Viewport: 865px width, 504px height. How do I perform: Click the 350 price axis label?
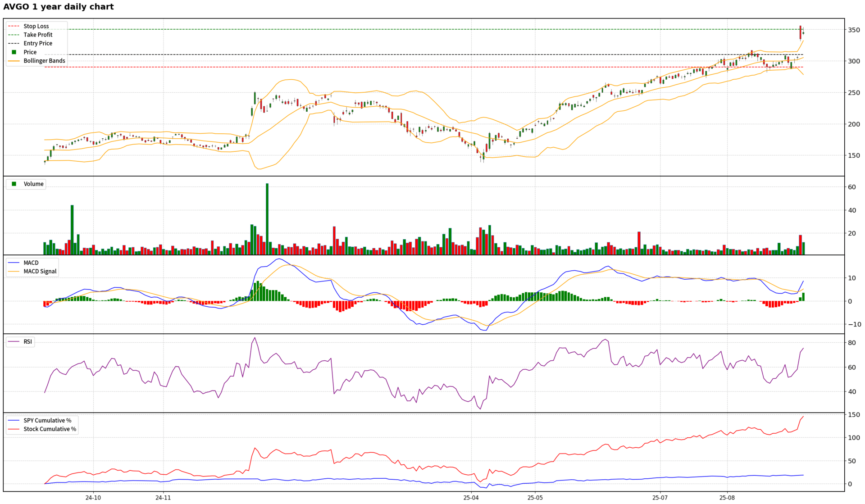(x=854, y=30)
